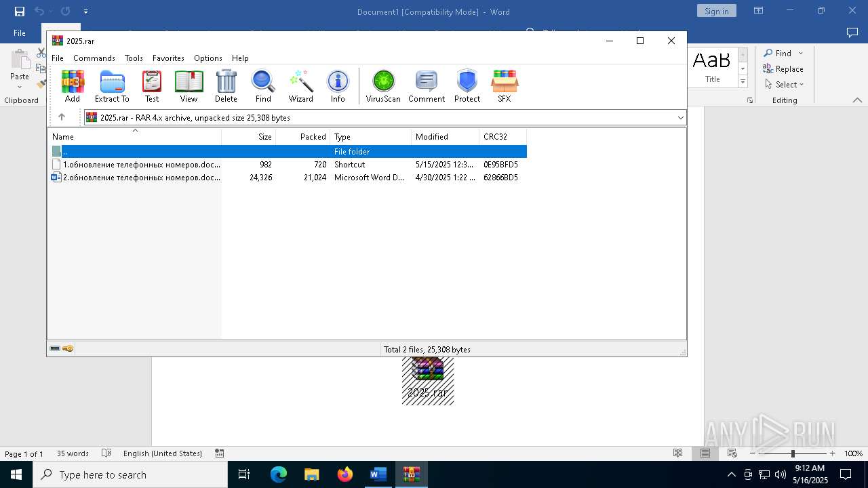Switch Word to Print Layout view
Viewport: 868px width, 488px height.
705,453
